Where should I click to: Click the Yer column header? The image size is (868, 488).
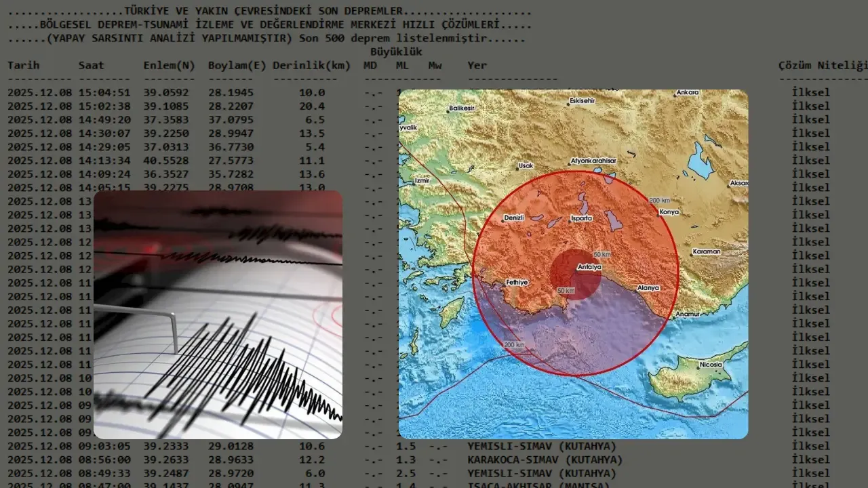point(477,66)
